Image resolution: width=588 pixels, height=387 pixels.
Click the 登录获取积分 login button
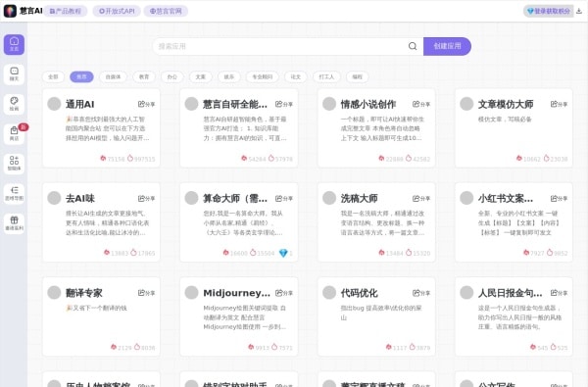548,11
